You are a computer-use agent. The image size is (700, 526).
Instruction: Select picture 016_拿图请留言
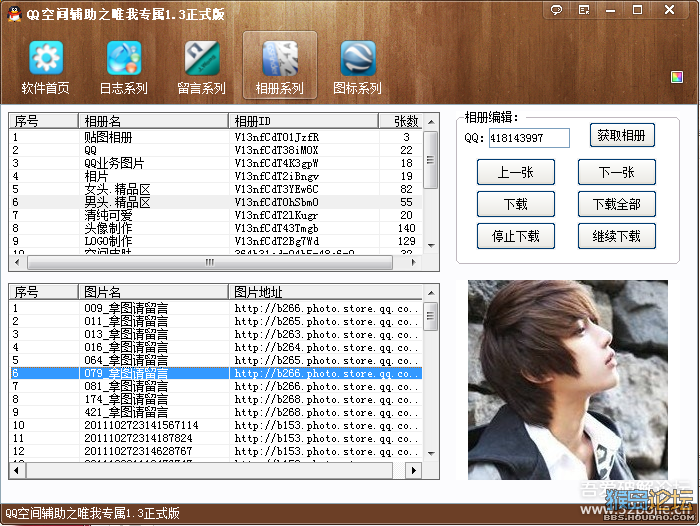pos(216,347)
